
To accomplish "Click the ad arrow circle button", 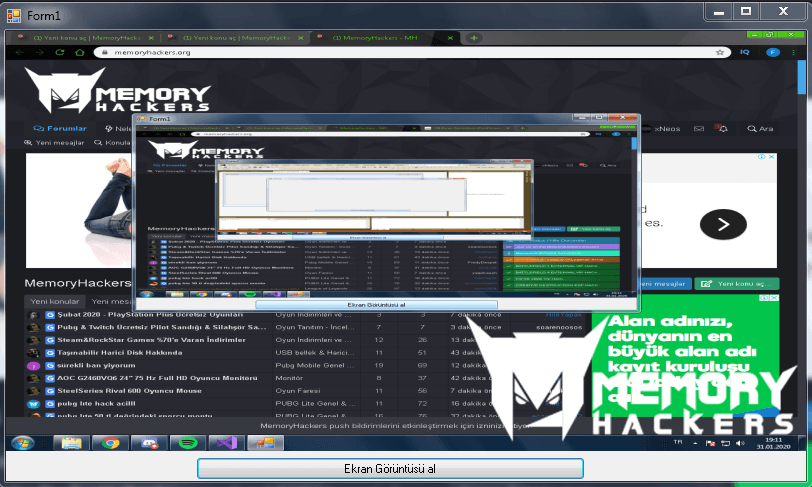I will pos(723,224).
